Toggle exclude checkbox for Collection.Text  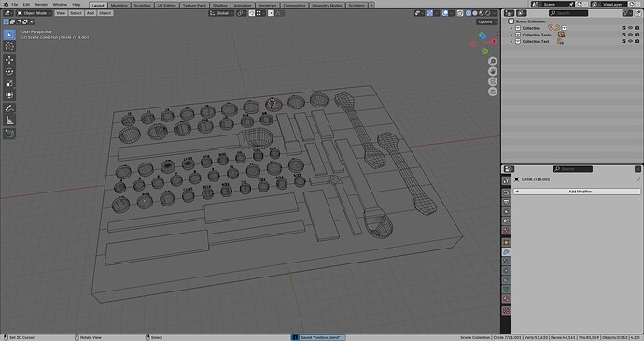623,41
